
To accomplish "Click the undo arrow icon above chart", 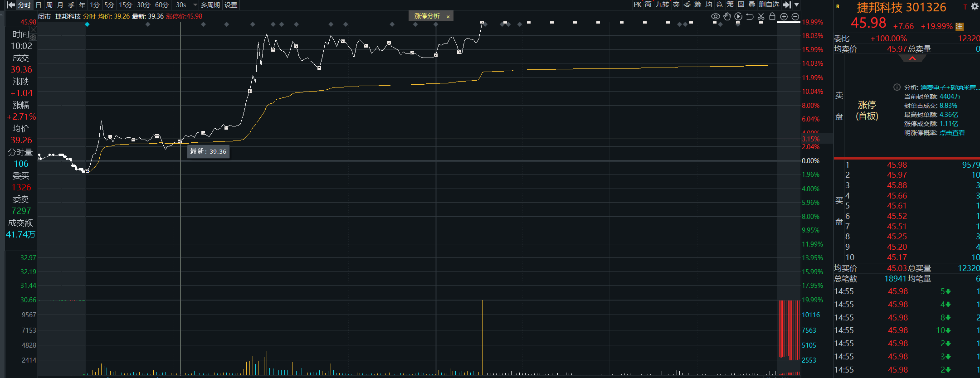I will tap(750, 16).
